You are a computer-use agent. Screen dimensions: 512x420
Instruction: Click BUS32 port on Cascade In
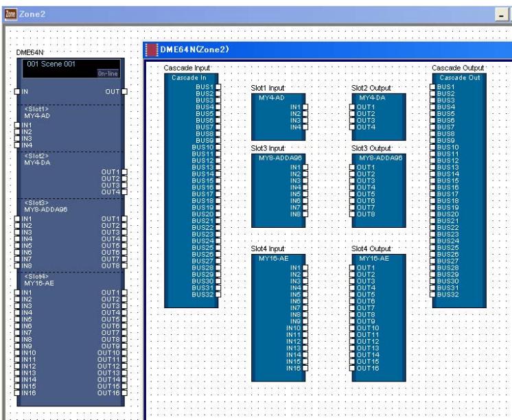[218, 294]
